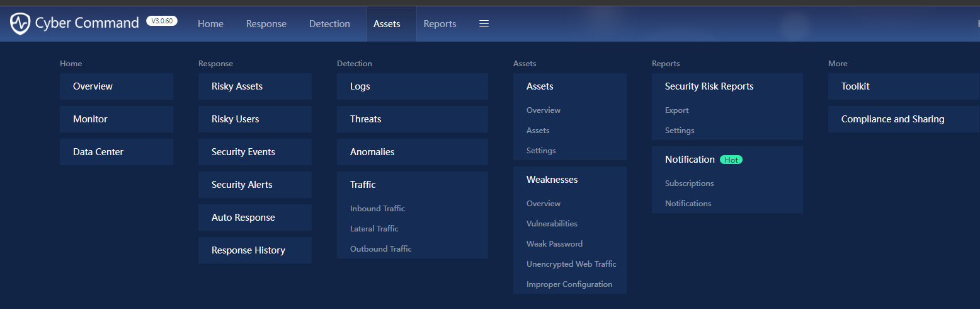Viewport: 980px width, 309px height.
Task: Go to Security Alerts menu entry
Action: click(242, 185)
